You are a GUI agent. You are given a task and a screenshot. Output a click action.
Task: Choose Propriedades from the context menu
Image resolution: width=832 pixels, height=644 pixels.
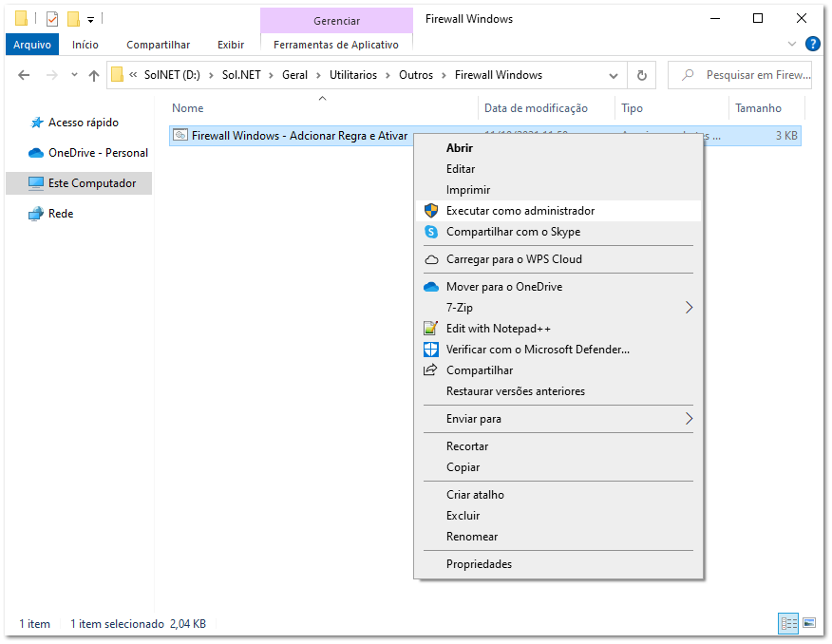pyautogui.click(x=479, y=564)
